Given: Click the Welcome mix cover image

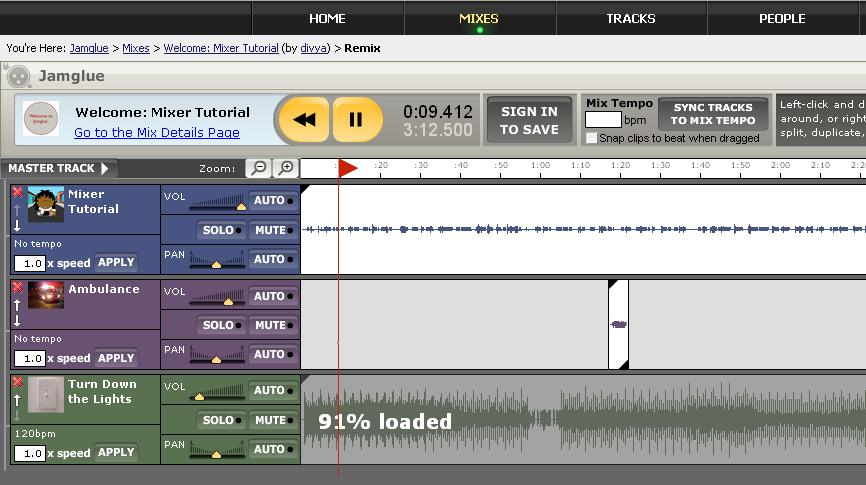Looking at the screenshot, I should click(41, 118).
